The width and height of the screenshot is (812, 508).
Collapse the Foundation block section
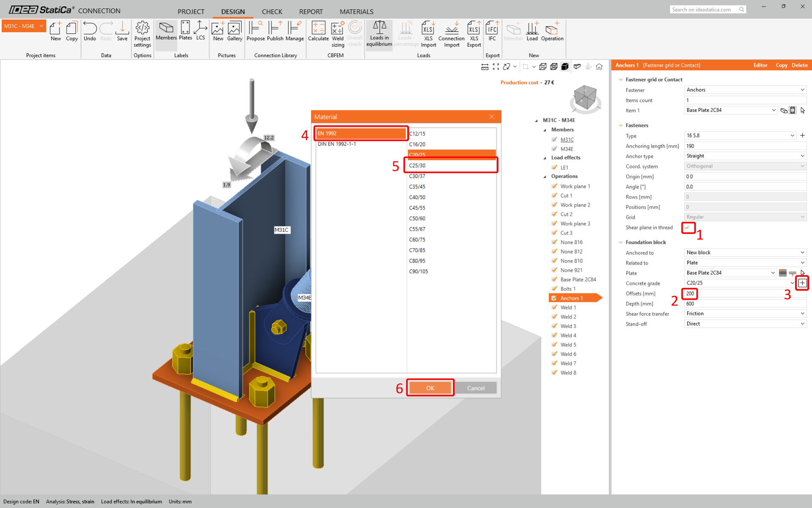(621, 242)
